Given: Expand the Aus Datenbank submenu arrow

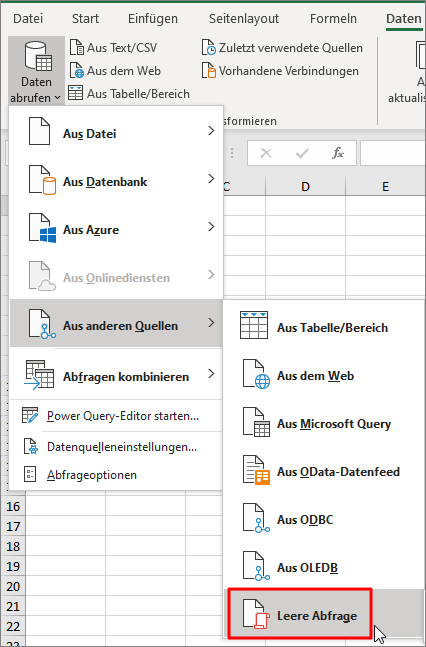Looking at the screenshot, I should (211, 178).
